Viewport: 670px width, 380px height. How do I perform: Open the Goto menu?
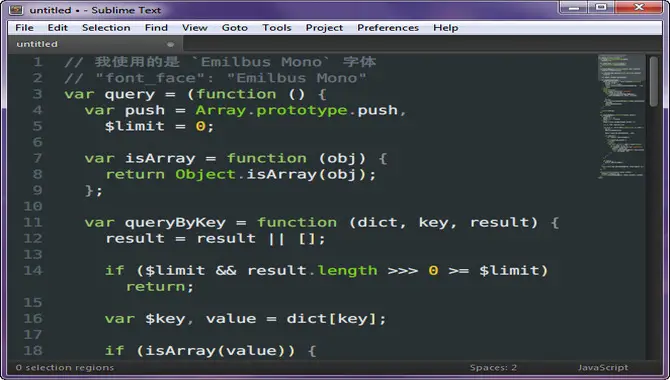[x=235, y=27]
